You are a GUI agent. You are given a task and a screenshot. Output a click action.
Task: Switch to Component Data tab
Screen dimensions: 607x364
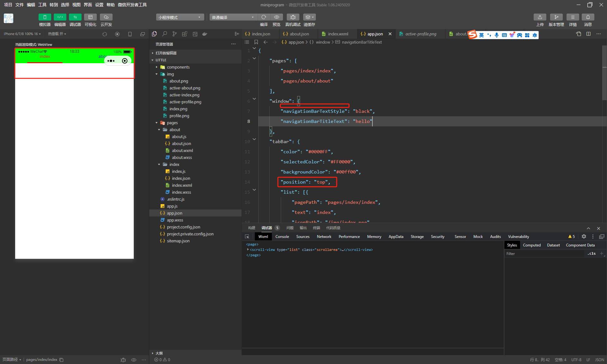580,245
